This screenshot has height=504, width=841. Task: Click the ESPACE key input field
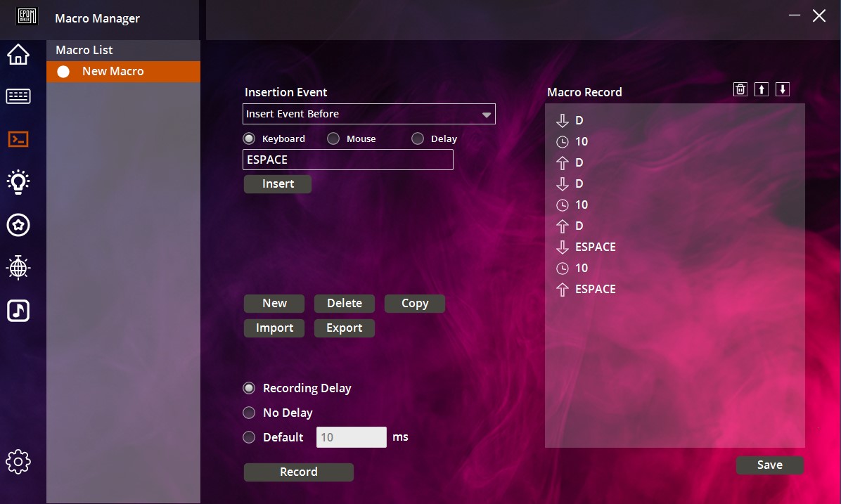pos(347,160)
